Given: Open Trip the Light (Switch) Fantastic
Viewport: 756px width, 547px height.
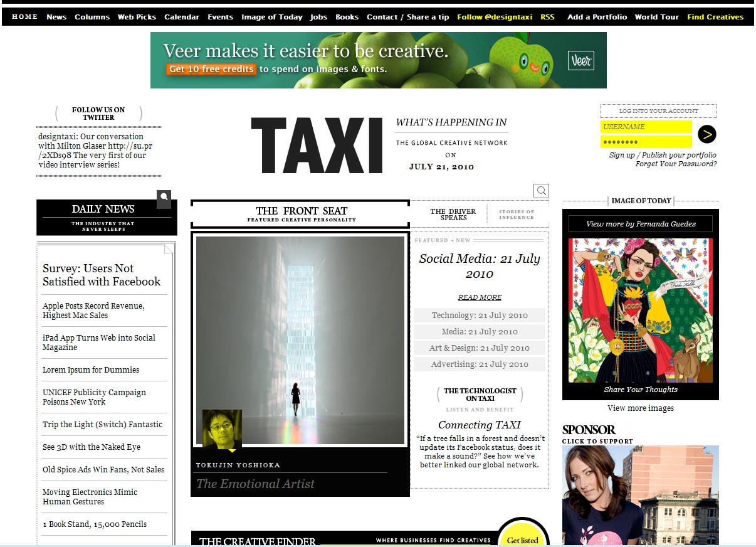Looking at the screenshot, I should tap(102, 424).
